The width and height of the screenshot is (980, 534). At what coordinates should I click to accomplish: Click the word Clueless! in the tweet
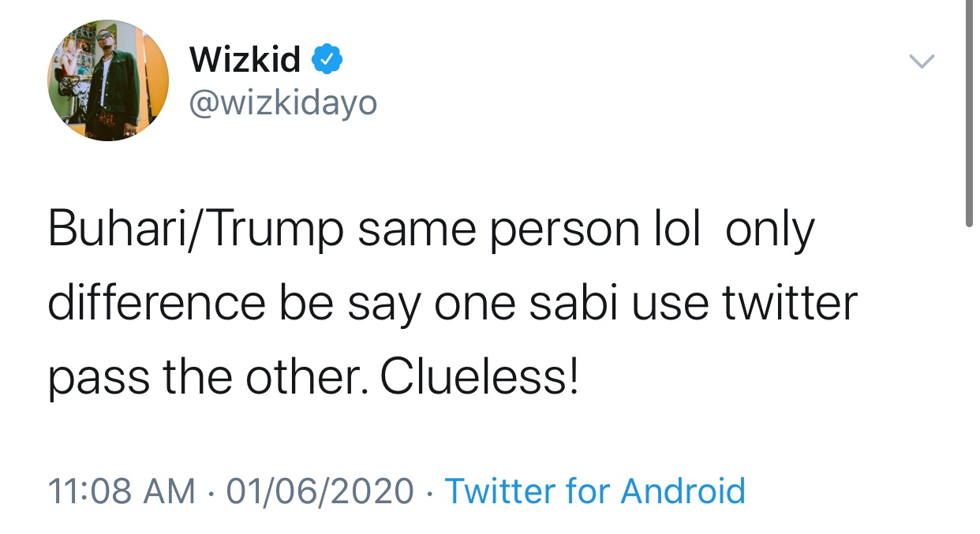click(x=480, y=377)
